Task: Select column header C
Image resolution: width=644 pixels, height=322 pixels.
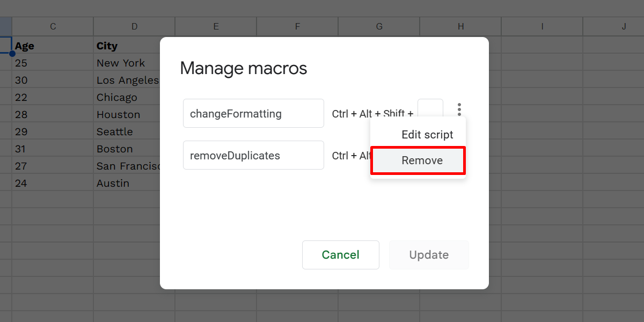Action: [52, 26]
